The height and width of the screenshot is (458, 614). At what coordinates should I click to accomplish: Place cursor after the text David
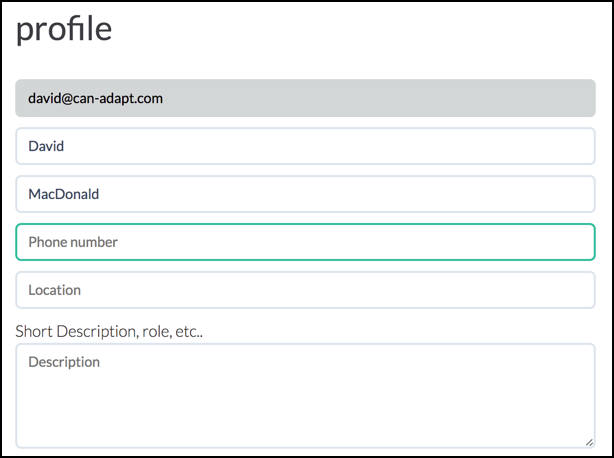[x=65, y=146]
